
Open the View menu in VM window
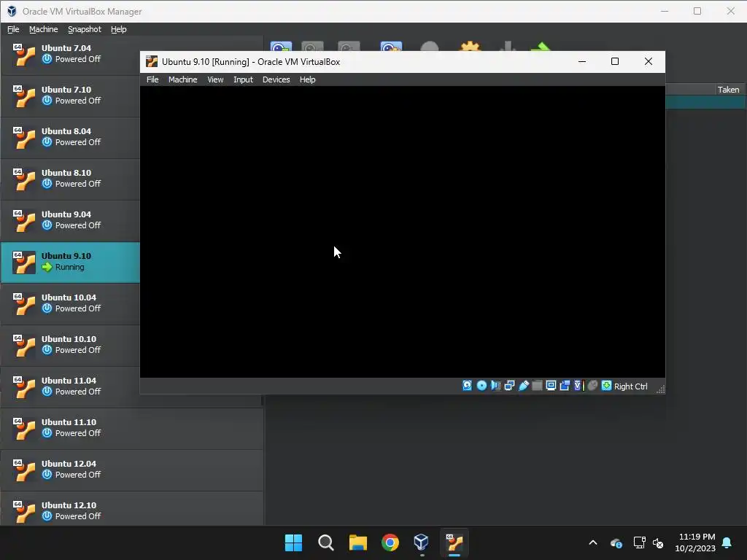pos(215,79)
